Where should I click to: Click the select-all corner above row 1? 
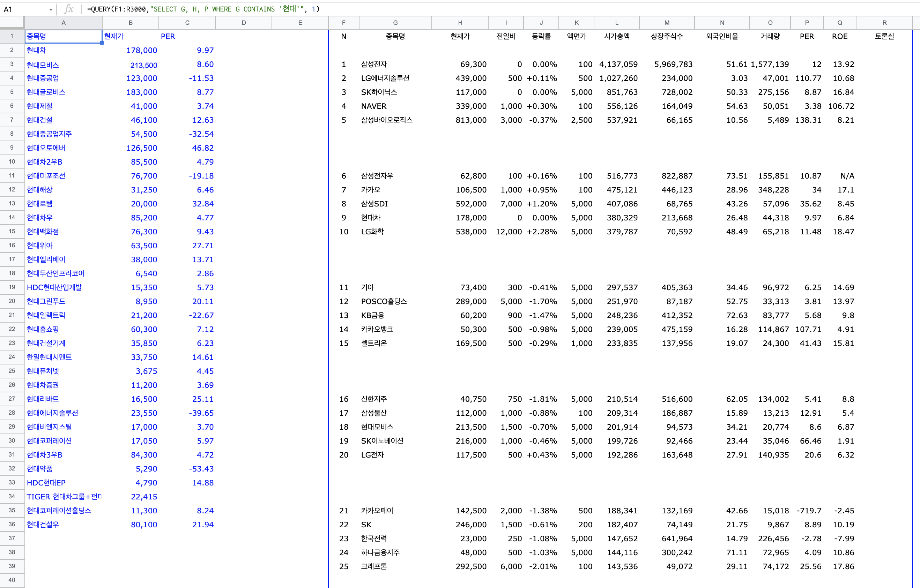pyautogui.click(x=12, y=23)
